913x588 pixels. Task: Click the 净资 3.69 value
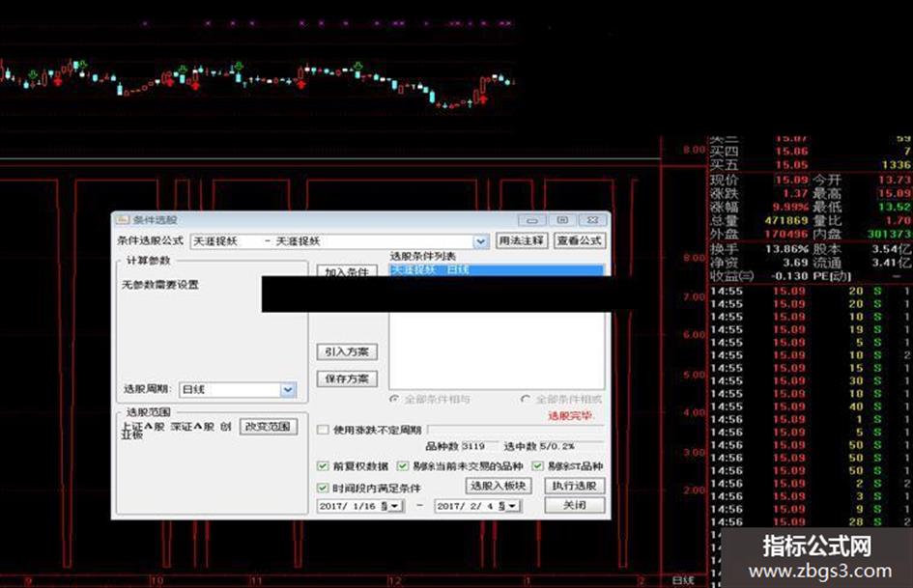pos(795,263)
